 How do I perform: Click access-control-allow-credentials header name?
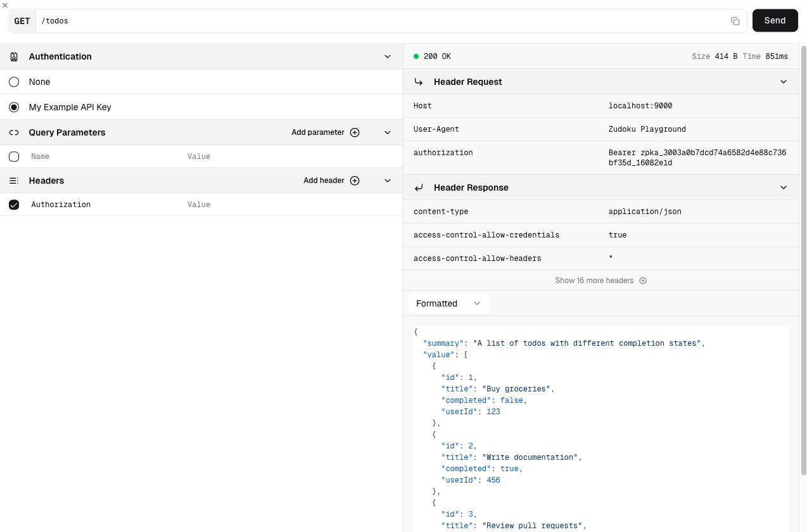coord(486,235)
